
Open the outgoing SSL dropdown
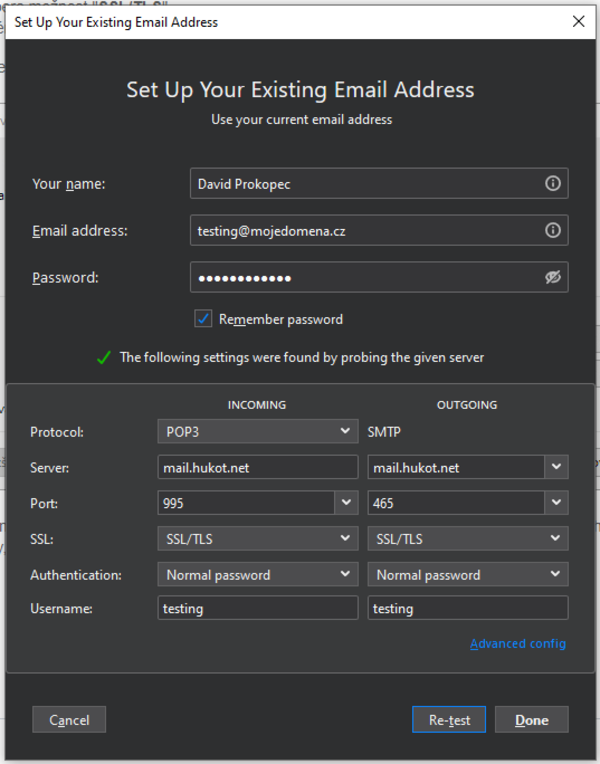[x=467, y=539]
